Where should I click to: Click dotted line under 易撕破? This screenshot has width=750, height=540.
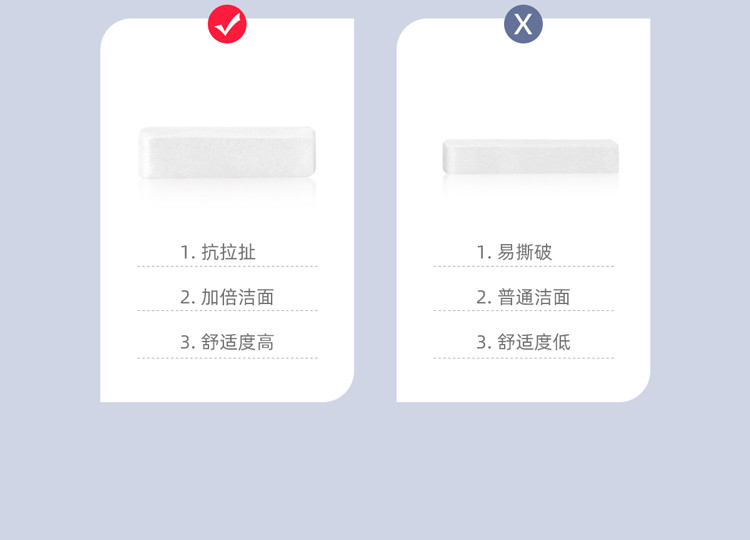(x=523, y=266)
